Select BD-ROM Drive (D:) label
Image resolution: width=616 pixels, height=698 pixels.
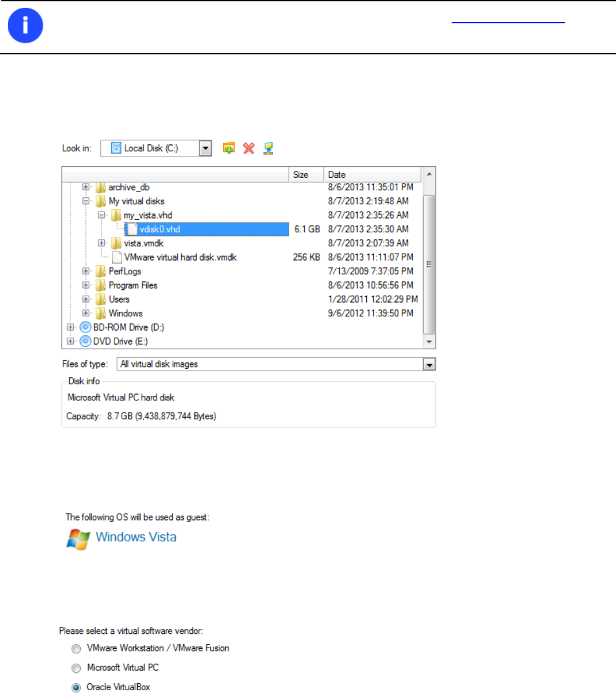click(x=129, y=327)
